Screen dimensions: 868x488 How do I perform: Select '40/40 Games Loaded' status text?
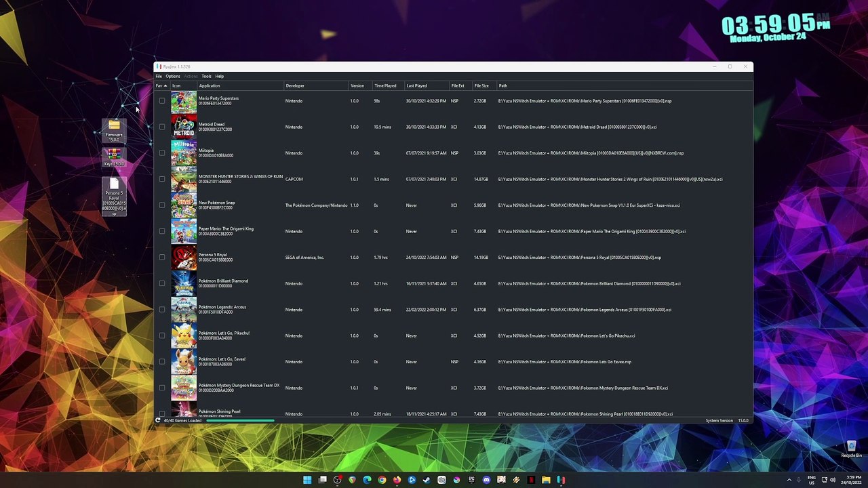pos(182,421)
